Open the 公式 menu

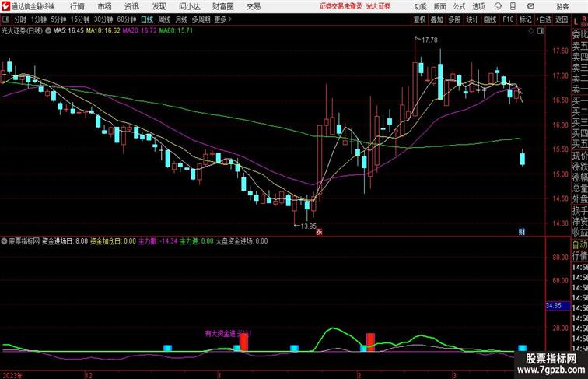(459, 6)
